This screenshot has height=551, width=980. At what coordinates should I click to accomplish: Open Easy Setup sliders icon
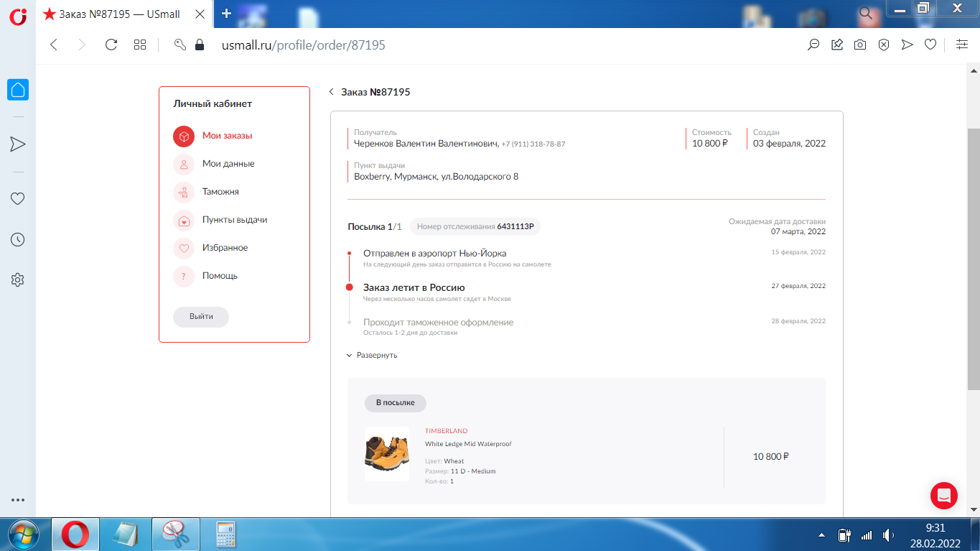coord(962,45)
